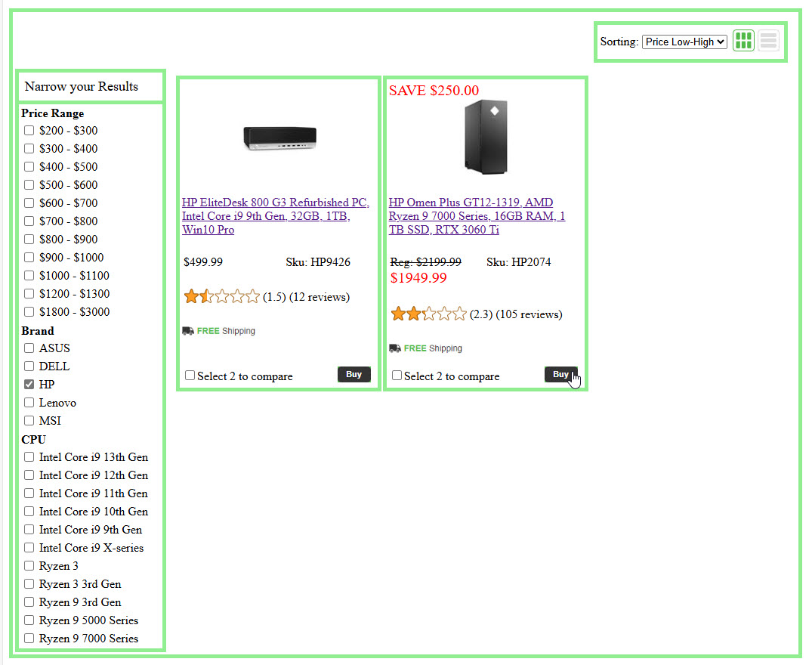
Task: Open the HP EliteDesk product image
Action: (x=279, y=138)
